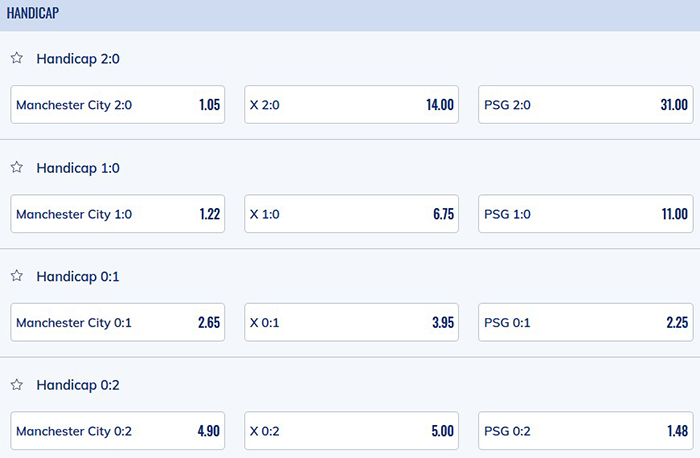
Task: Favorite the Handicap 2:0 market star
Action: pos(17,58)
